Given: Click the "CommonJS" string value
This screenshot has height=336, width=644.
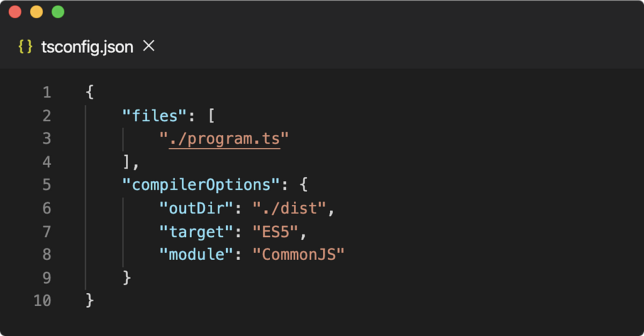Looking at the screenshot, I should [298, 255].
